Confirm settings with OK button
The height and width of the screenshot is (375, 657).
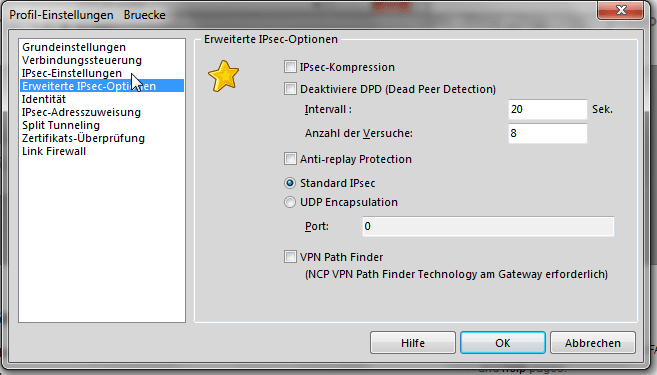point(503,343)
